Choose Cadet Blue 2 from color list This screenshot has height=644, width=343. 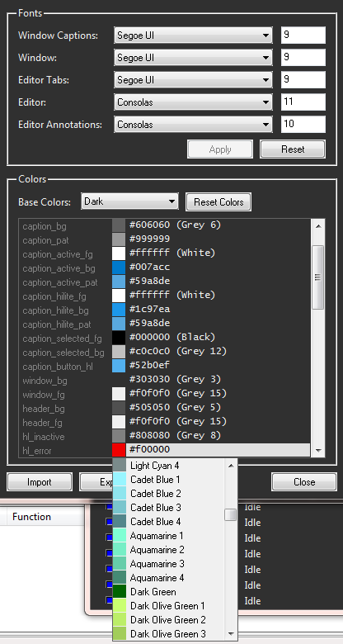169,493
